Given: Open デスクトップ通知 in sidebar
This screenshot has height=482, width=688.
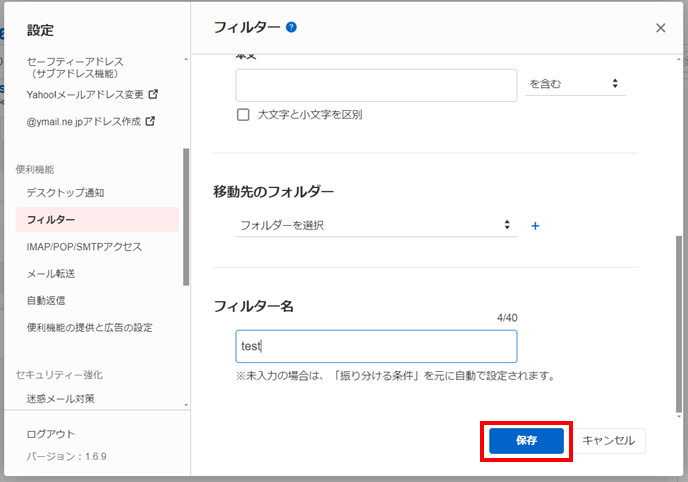Looking at the screenshot, I should pyautogui.click(x=65, y=192).
